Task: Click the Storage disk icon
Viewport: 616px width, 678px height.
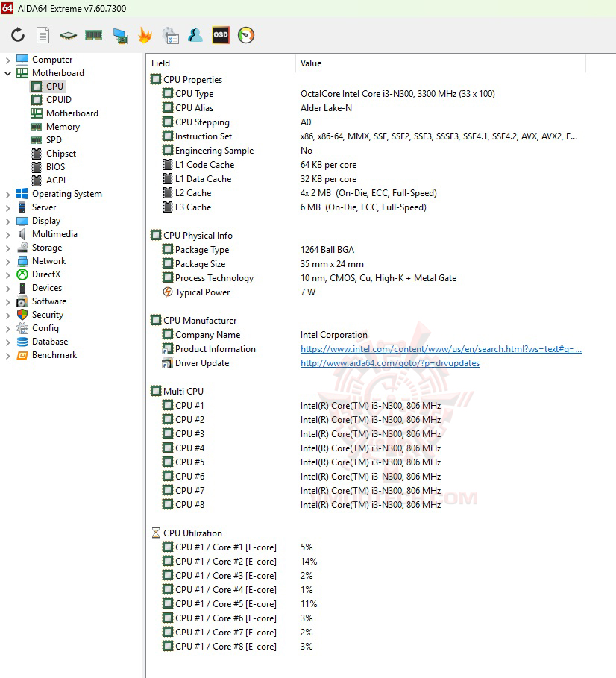Action: [22, 248]
